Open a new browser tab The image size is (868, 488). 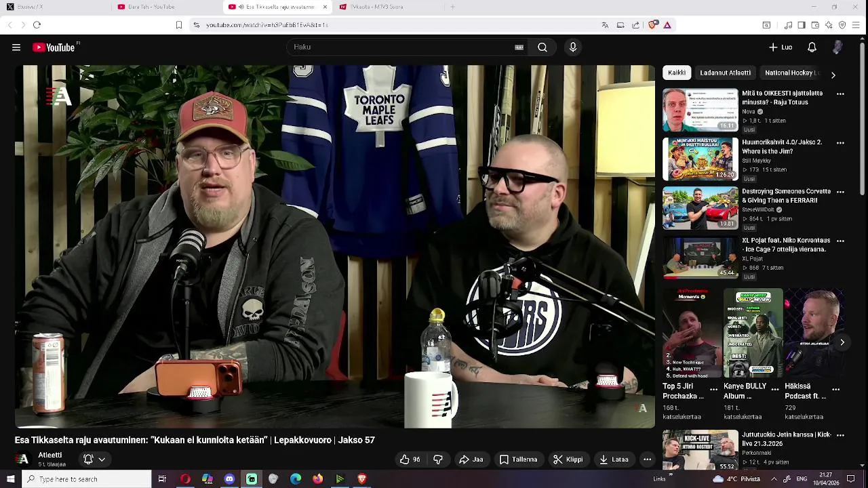point(452,7)
